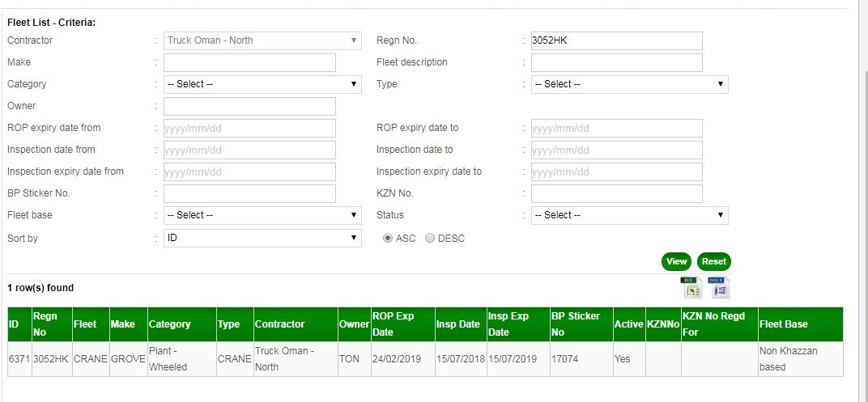Expand the Status dropdown

click(x=629, y=215)
